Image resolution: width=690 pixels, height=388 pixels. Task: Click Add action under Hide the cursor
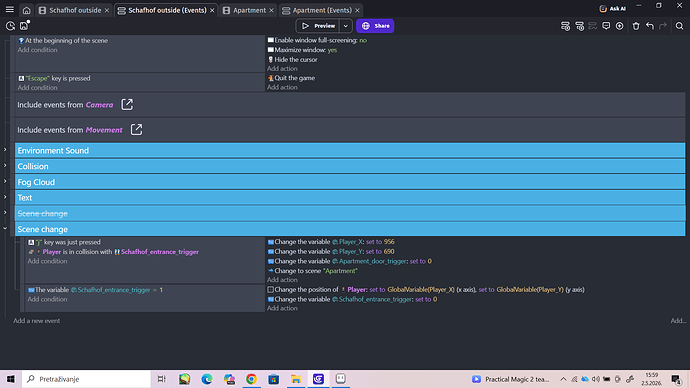tap(282, 69)
